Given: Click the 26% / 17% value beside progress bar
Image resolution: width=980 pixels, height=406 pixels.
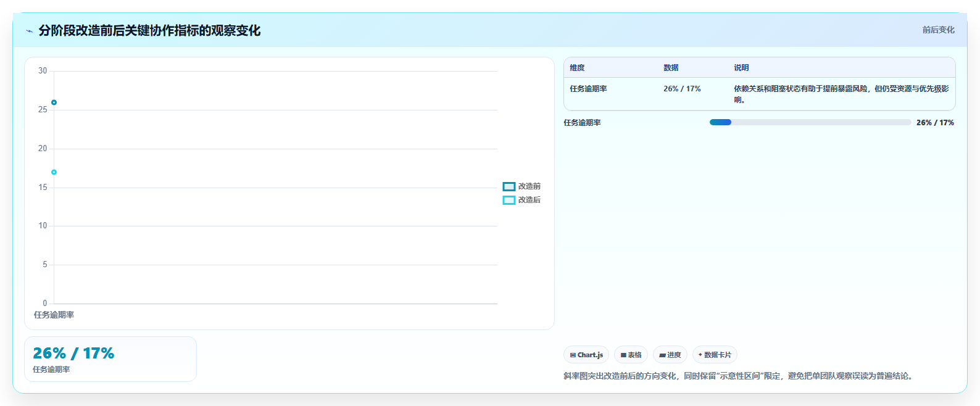Looking at the screenshot, I should tap(935, 123).
